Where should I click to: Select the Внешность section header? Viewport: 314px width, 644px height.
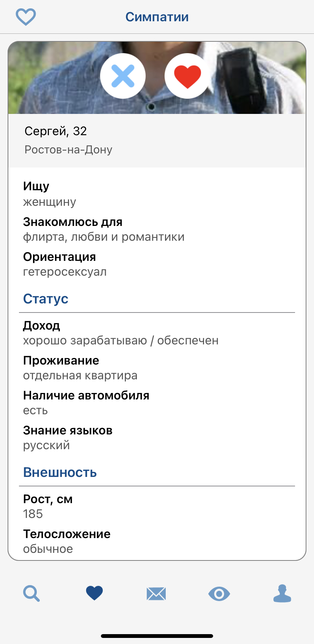tap(60, 472)
